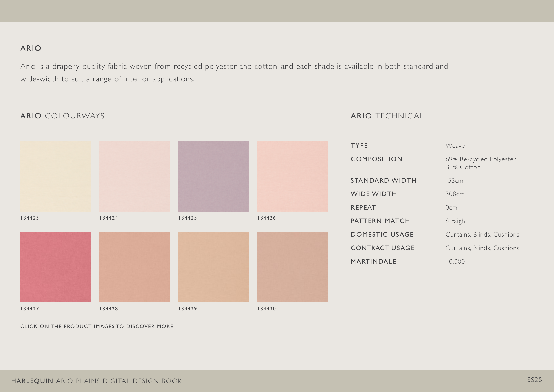The height and width of the screenshot is (392, 554).
Task: Click the 308cm wide width value
Action: 455,194
